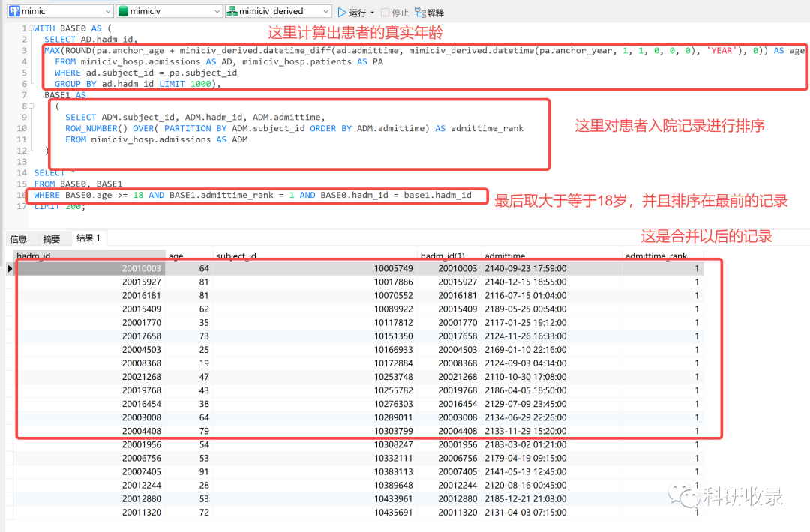Click the 停止 stop button

pyautogui.click(x=394, y=13)
